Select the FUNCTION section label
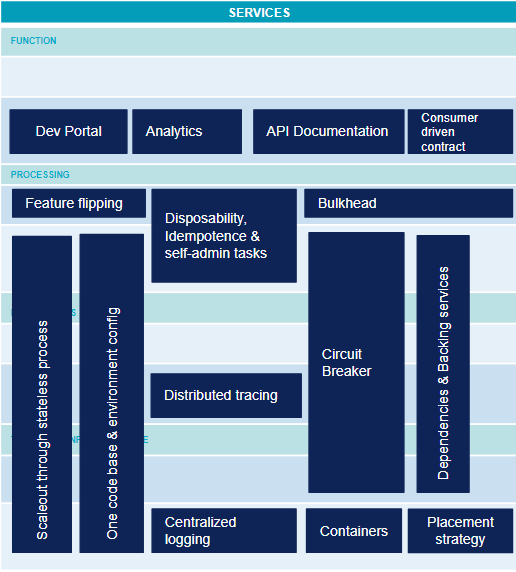The width and height of the screenshot is (516, 572). point(34,40)
